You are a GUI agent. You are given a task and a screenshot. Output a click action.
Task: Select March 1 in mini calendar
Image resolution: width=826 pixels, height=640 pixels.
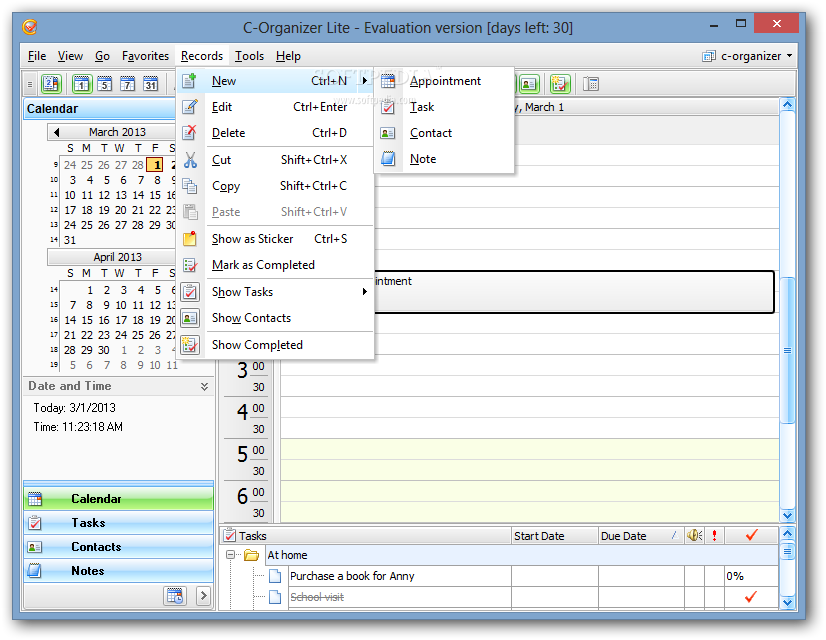[155, 165]
